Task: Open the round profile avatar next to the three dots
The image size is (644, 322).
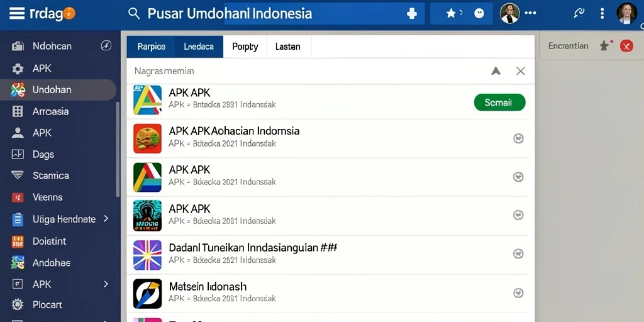Action: 509,14
